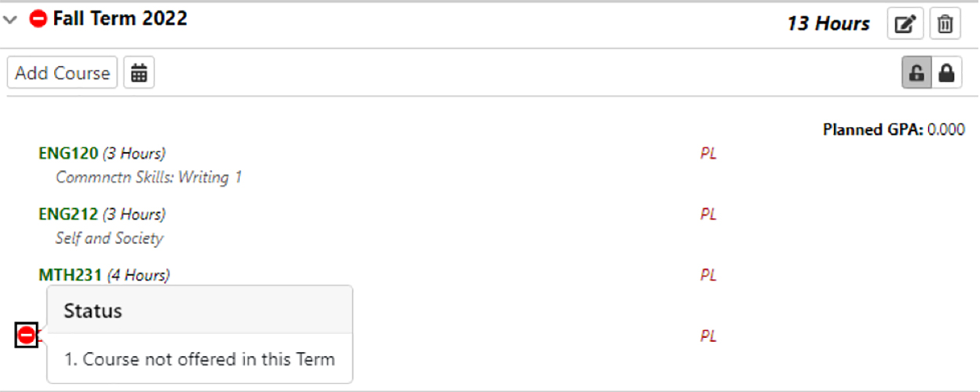The width and height of the screenshot is (980, 392).
Task: Delete the Fall Term 2022 term
Action: [945, 24]
